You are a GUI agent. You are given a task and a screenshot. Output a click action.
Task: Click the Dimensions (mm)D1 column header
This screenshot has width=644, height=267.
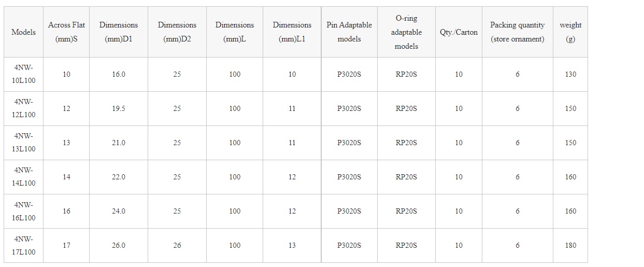tap(119, 32)
